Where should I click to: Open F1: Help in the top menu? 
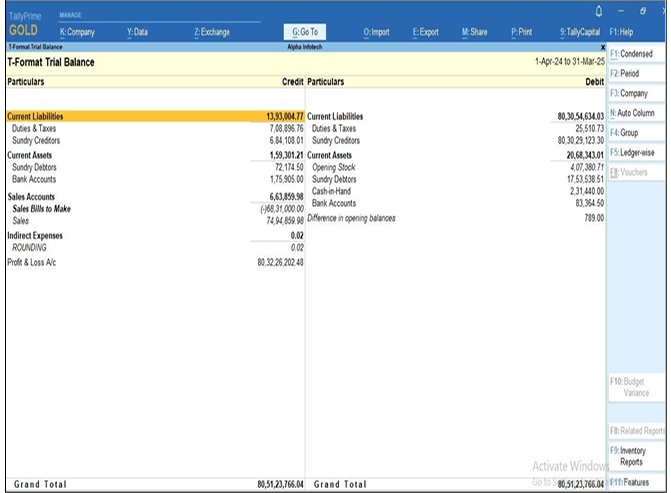[x=621, y=32]
